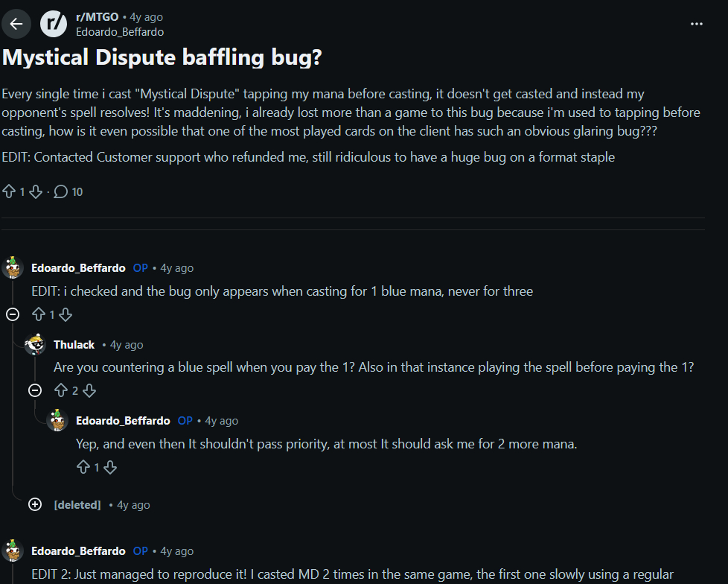Expand the [deleted] comment

35,505
